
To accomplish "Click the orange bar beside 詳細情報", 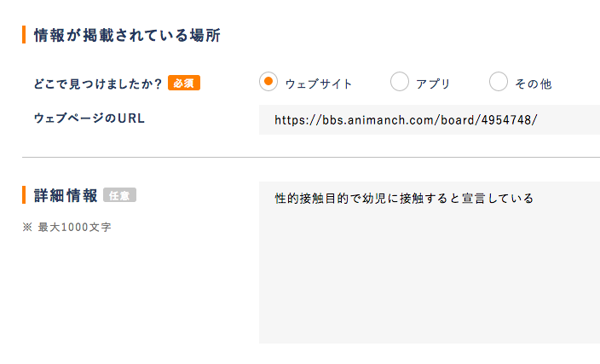I will click(24, 195).
